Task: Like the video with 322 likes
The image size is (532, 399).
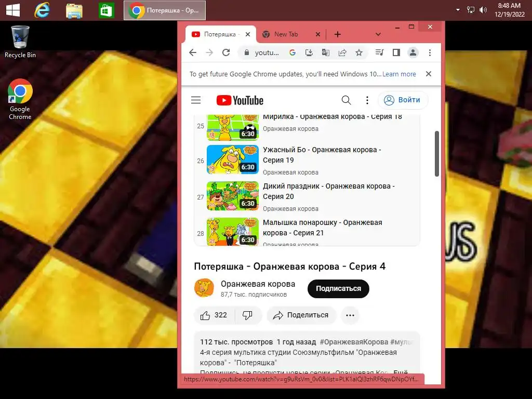Action: click(214, 315)
